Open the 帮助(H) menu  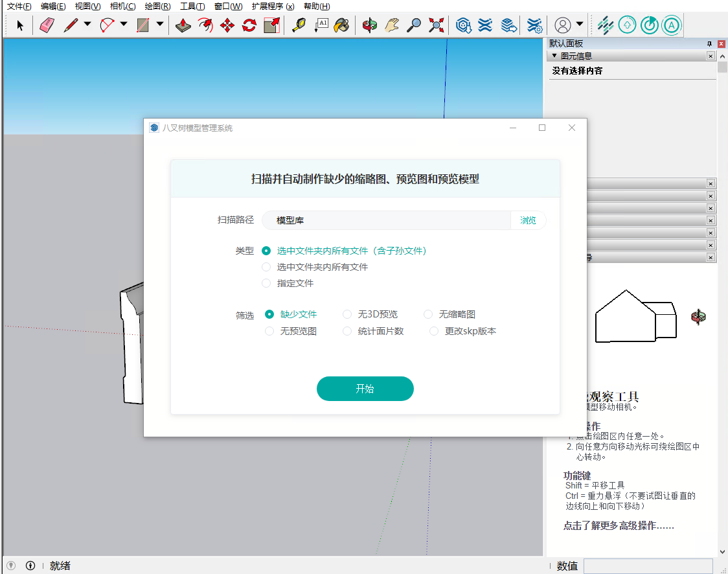pyautogui.click(x=317, y=6)
